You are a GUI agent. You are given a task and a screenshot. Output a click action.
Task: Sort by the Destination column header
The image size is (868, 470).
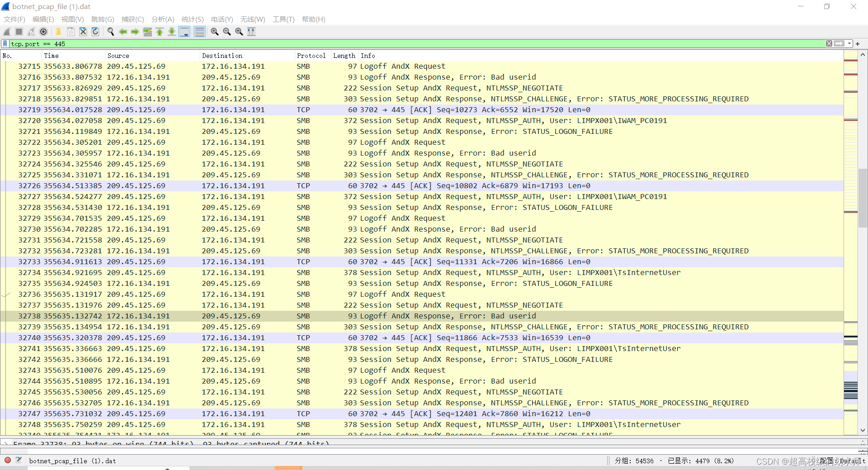coord(247,56)
